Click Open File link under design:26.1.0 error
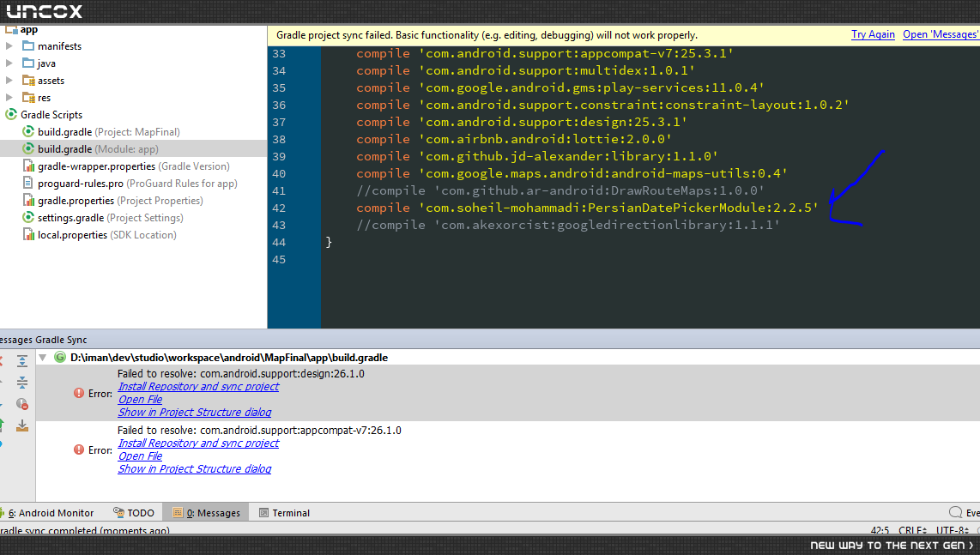The width and height of the screenshot is (980, 555). [x=140, y=400]
